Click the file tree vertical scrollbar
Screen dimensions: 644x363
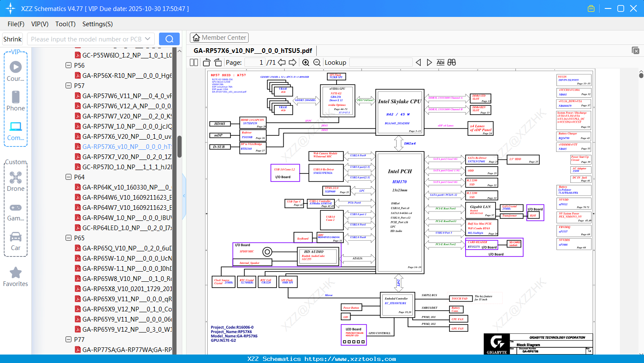coord(179,146)
